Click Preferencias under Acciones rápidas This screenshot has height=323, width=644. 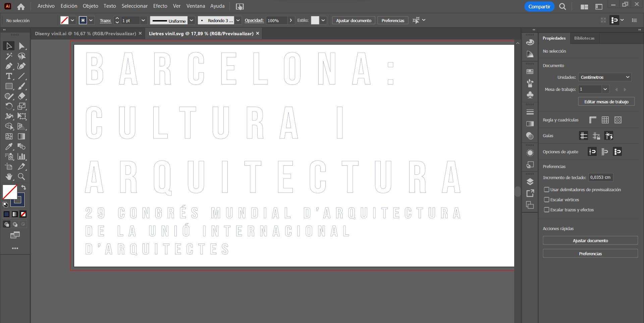coord(590,254)
